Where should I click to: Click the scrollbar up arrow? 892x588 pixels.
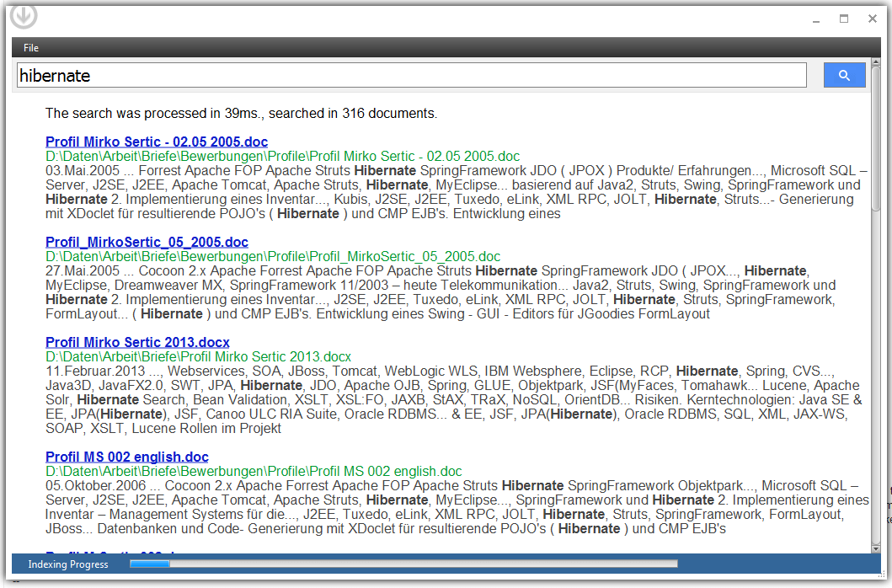(x=876, y=61)
